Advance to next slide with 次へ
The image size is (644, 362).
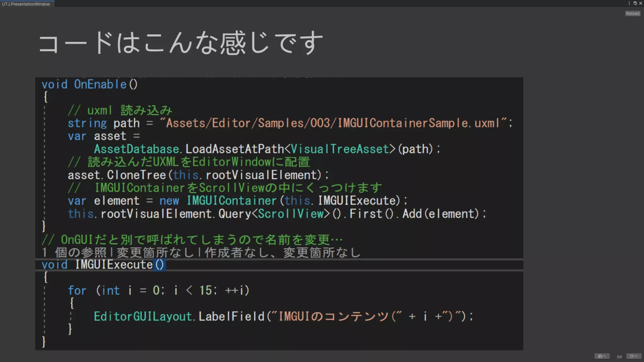634,356
